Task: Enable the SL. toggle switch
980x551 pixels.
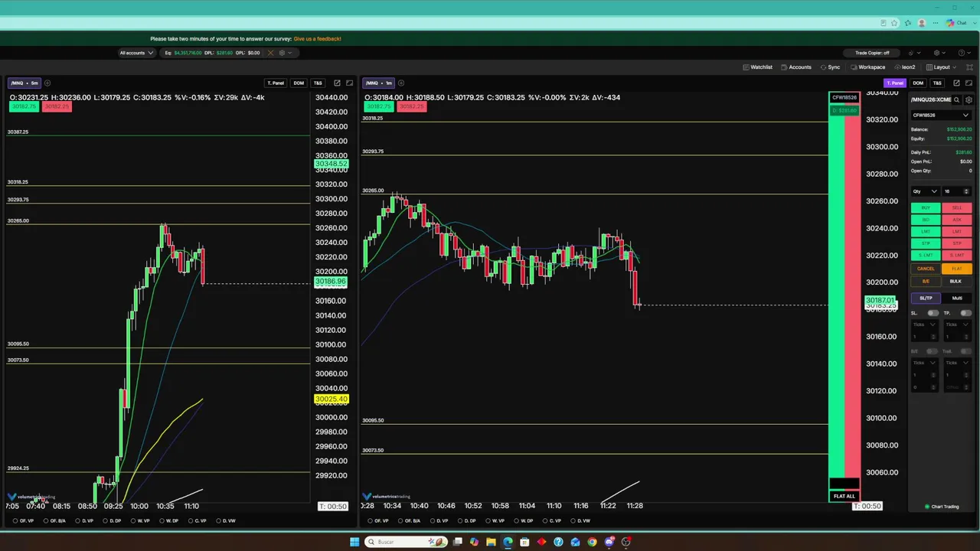Action: tap(933, 313)
